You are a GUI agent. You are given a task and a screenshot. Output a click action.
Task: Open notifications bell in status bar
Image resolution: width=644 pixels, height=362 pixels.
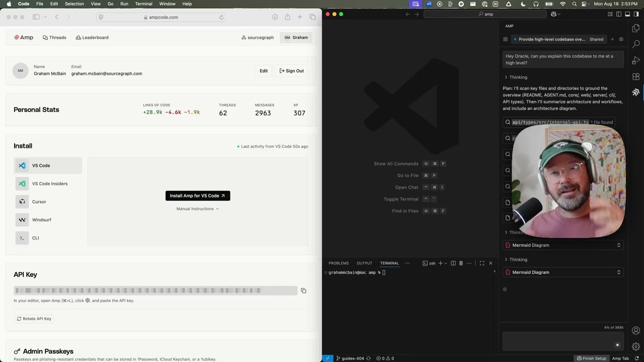(636, 358)
